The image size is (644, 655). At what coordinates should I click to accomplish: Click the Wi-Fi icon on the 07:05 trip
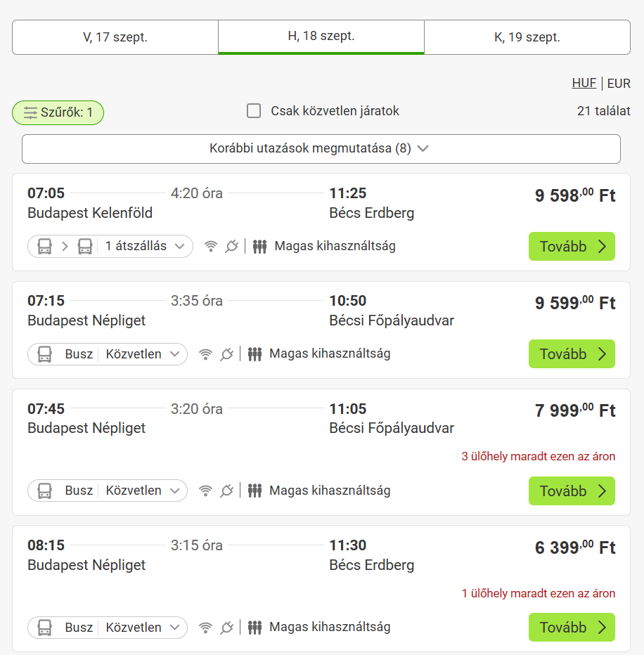click(211, 247)
